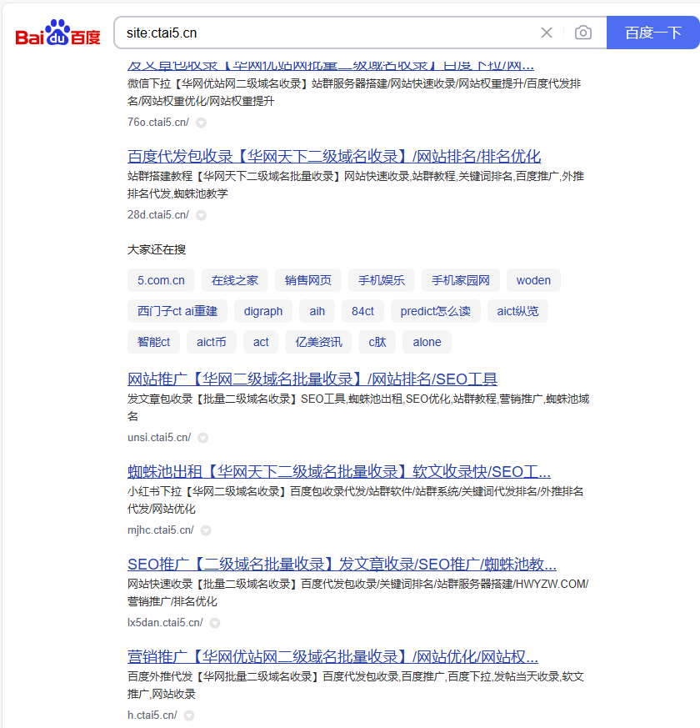The height and width of the screenshot is (728, 700).
Task: Click the mjhc.ctai5.cn/ URL text
Action: (161, 530)
